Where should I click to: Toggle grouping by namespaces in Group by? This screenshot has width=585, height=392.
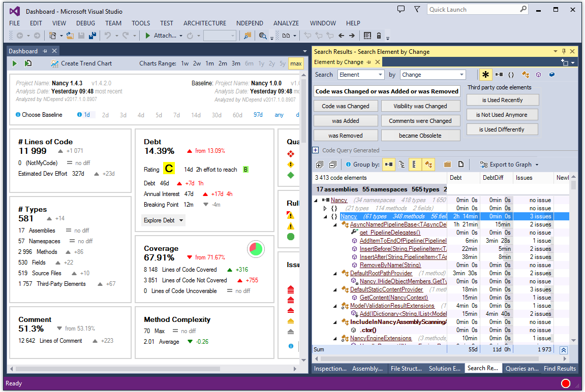tap(401, 165)
